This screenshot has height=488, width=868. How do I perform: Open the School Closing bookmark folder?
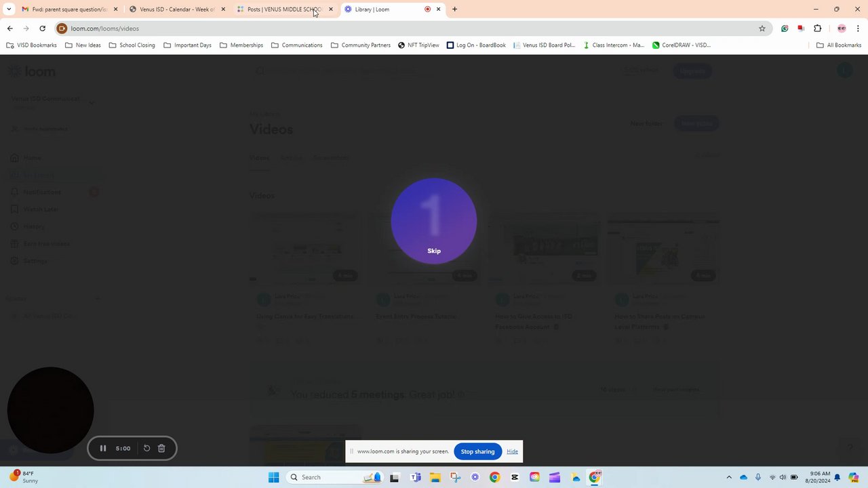tap(132, 45)
